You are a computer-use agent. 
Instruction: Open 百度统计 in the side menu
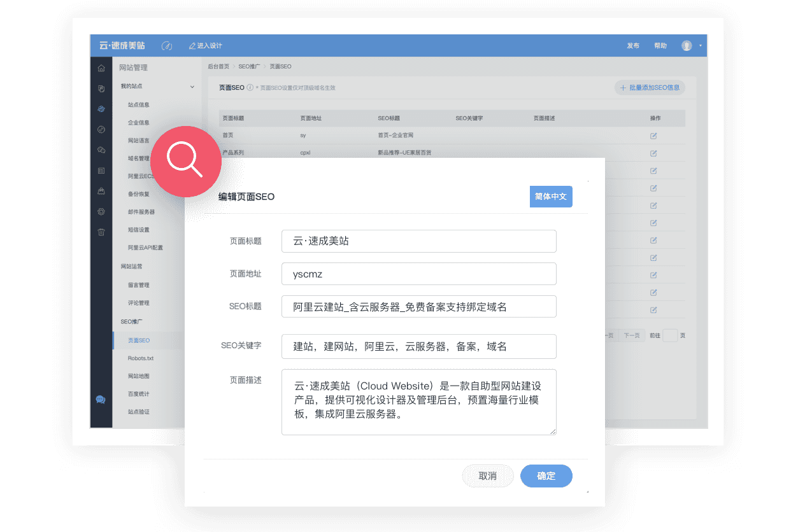[x=139, y=394]
